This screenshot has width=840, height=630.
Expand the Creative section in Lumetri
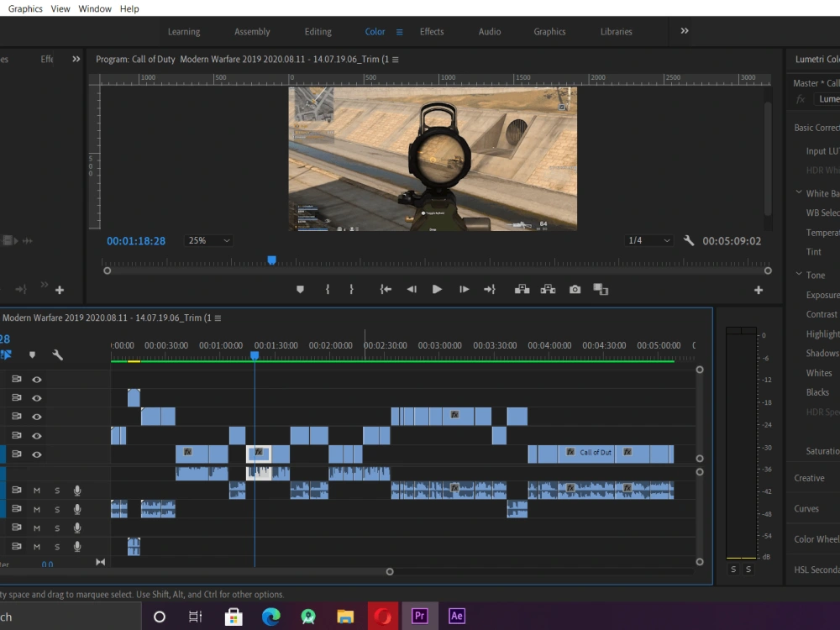tap(809, 479)
